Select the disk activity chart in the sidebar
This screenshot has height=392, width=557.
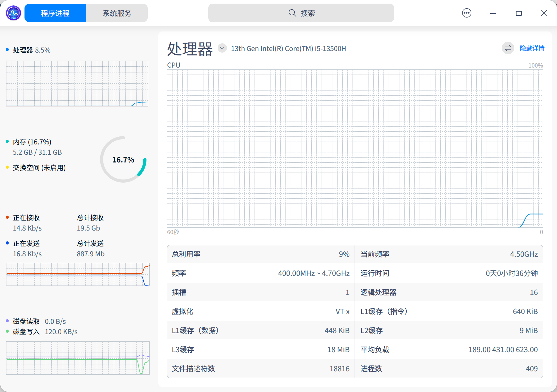[78, 358]
